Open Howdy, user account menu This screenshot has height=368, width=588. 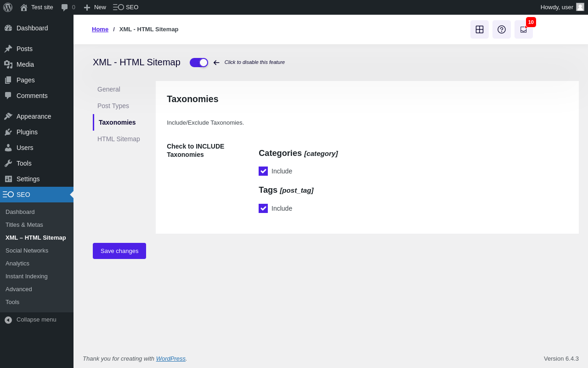pyautogui.click(x=562, y=7)
